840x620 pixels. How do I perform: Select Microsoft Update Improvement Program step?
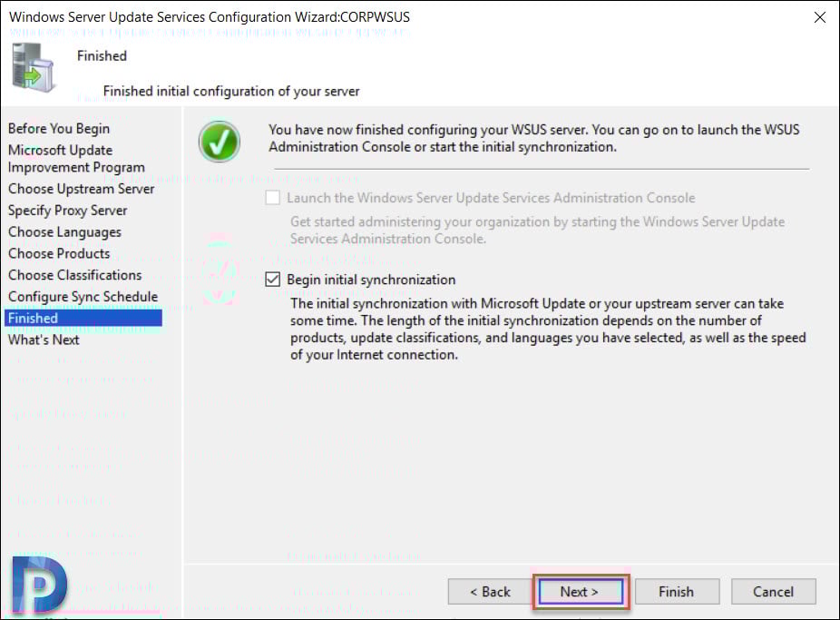[76, 159]
